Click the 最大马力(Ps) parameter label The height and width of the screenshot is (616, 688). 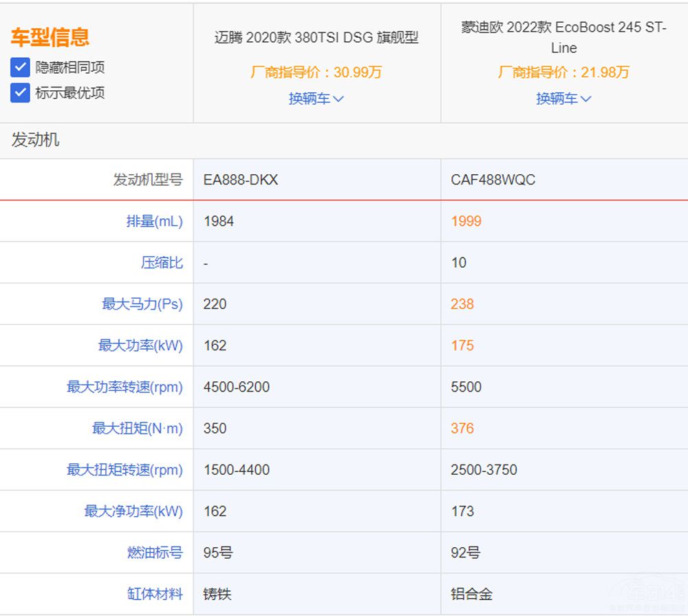[142, 304]
